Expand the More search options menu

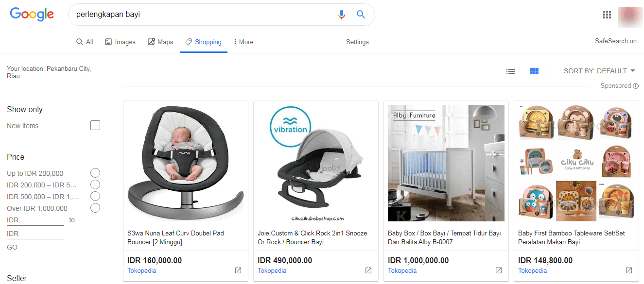click(x=244, y=42)
